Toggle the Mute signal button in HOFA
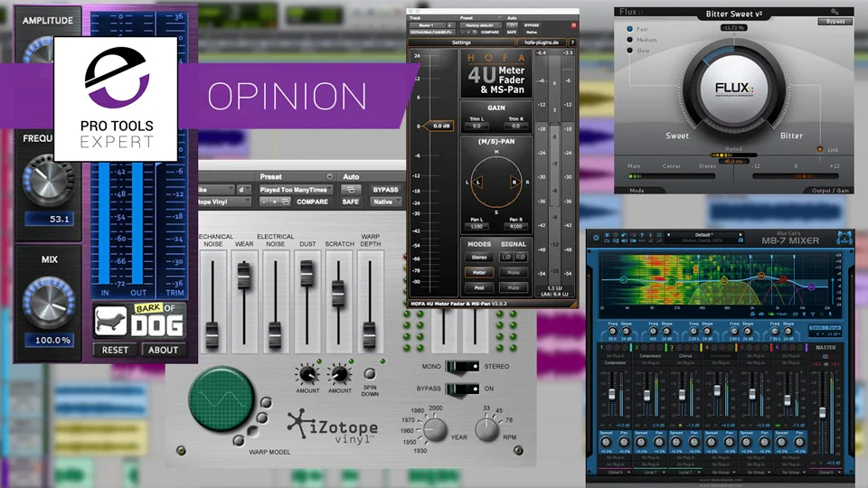The height and width of the screenshot is (488, 868). coord(514,287)
